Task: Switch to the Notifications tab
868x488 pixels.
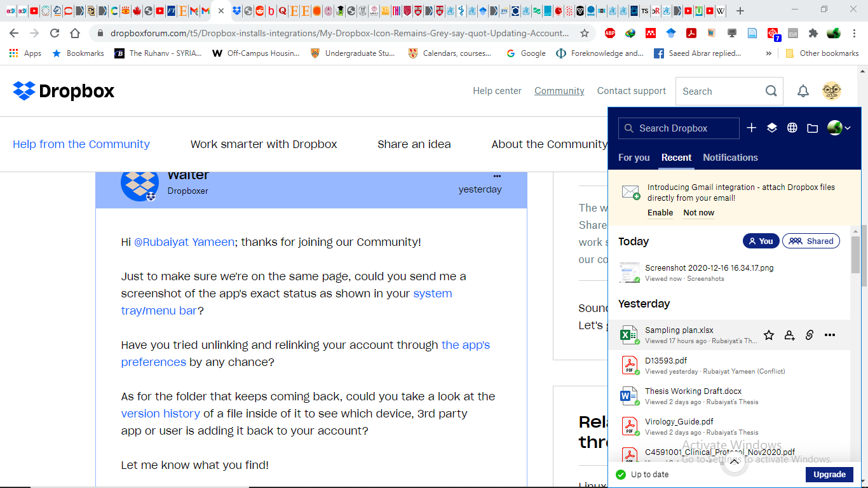Action: point(730,158)
